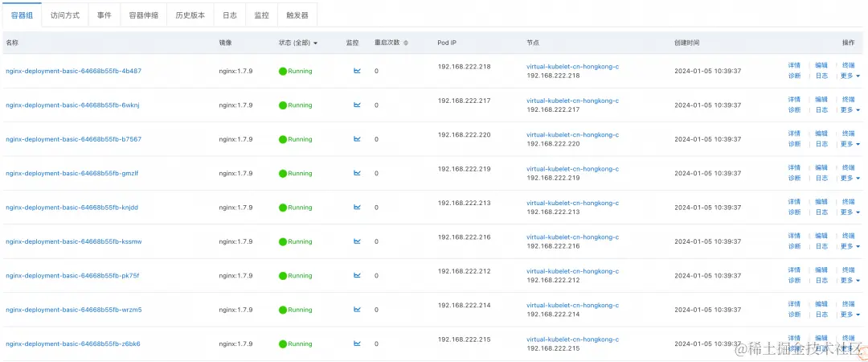This screenshot has height=362, width=868.
Task: Open node link for IP 192.168.222.217
Action: pyautogui.click(x=572, y=101)
